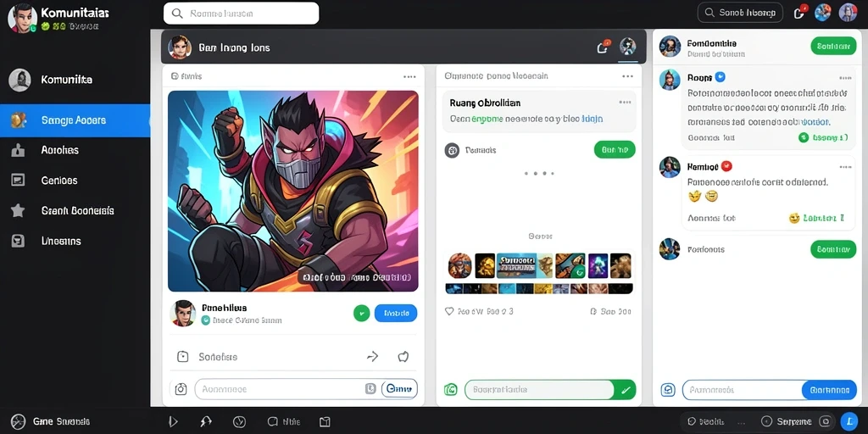Open the masked ninja character artwork
Screen dimensions: 868x434
(x=292, y=191)
